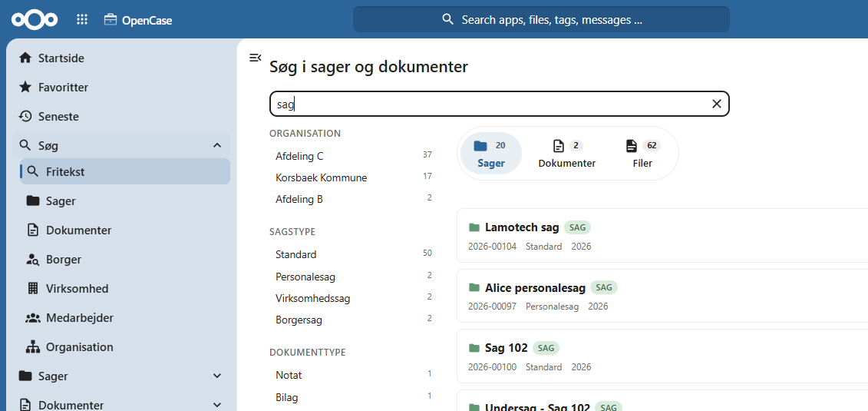The image size is (868, 411).
Task: Click the magnifier icon in global search
Action: (x=448, y=19)
